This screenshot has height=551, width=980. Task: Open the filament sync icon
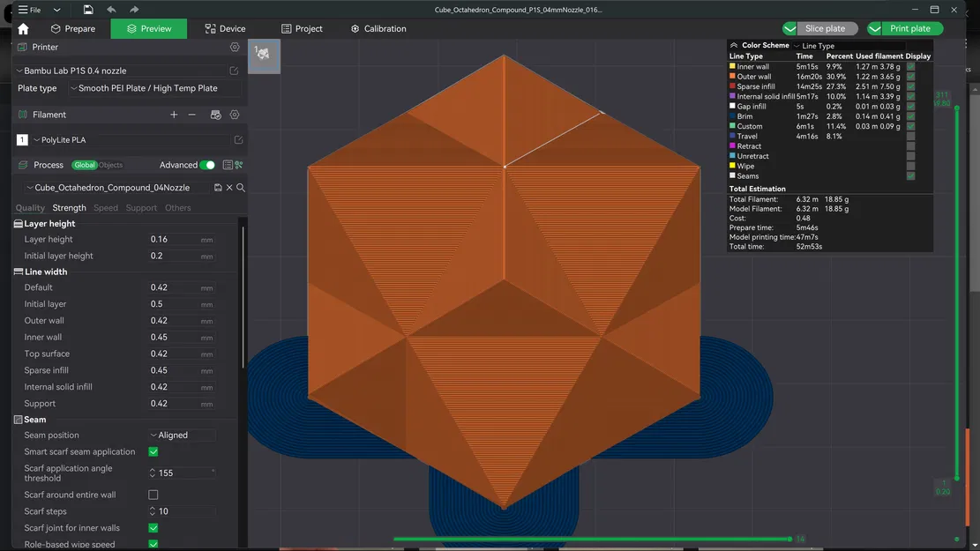click(x=215, y=115)
